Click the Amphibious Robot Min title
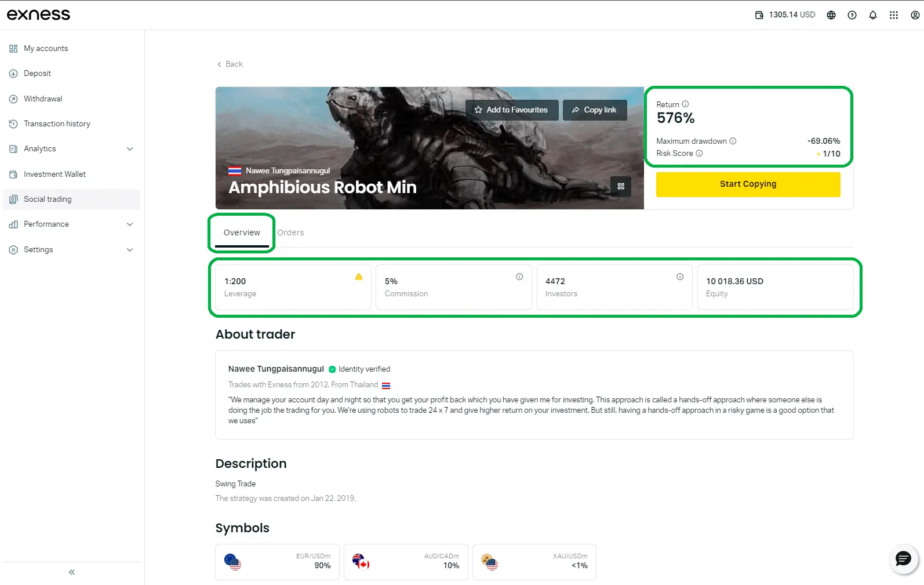 pos(322,187)
